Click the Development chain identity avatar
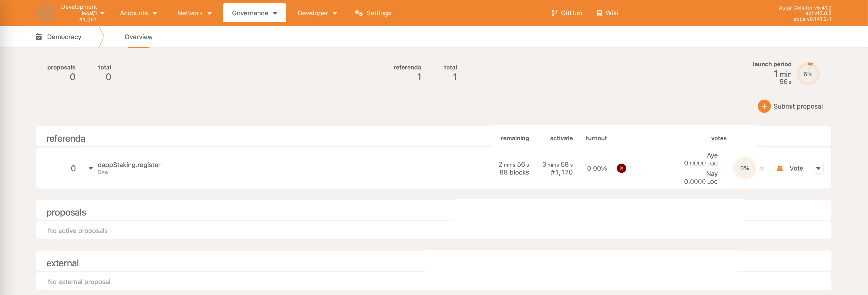Viewport: 868px width, 295px height. click(45, 13)
